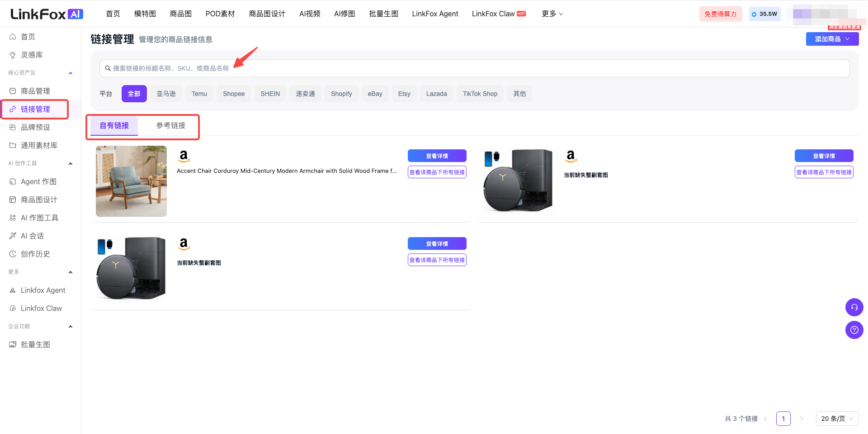Open the Linkfox Claw sidebar icon
Viewport: 868px width, 434px height.
pos(13,308)
